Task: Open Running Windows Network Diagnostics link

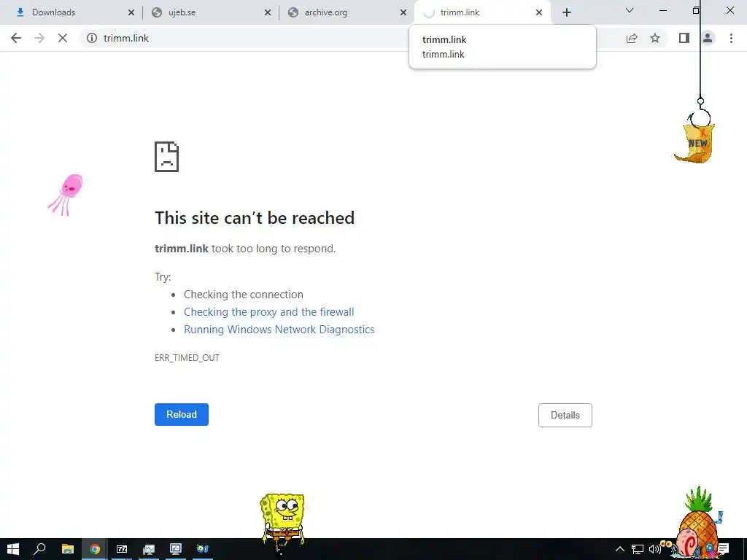Action: pos(279,330)
